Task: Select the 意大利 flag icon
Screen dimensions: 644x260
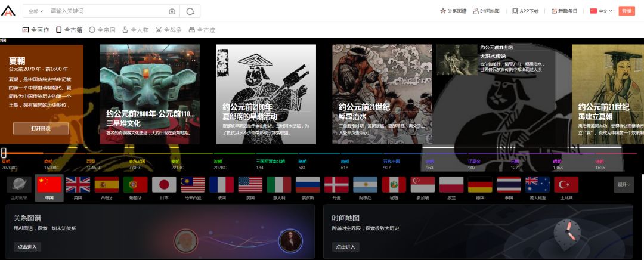Action: pyautogui.click(x=279, y=185)
